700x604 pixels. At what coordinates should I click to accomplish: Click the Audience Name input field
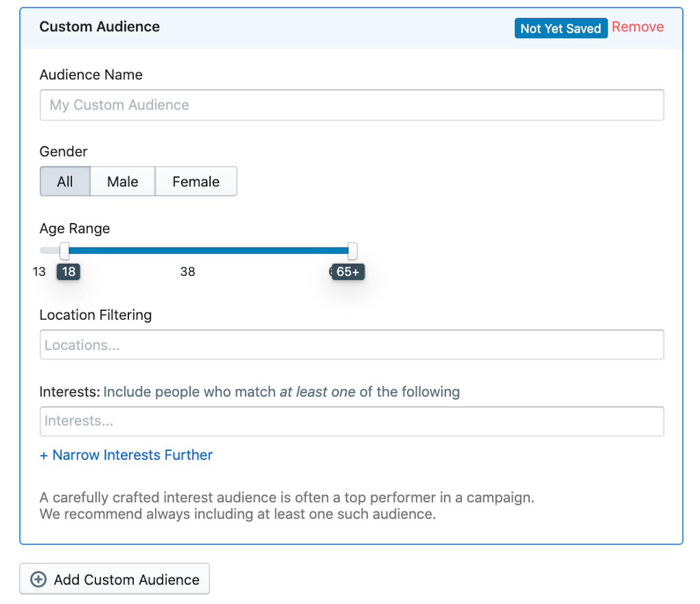351,105
